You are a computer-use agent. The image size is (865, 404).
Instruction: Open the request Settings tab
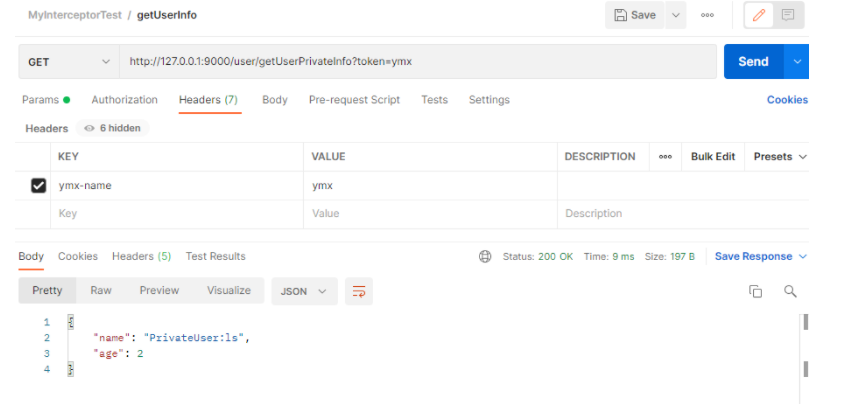[489, 100]
